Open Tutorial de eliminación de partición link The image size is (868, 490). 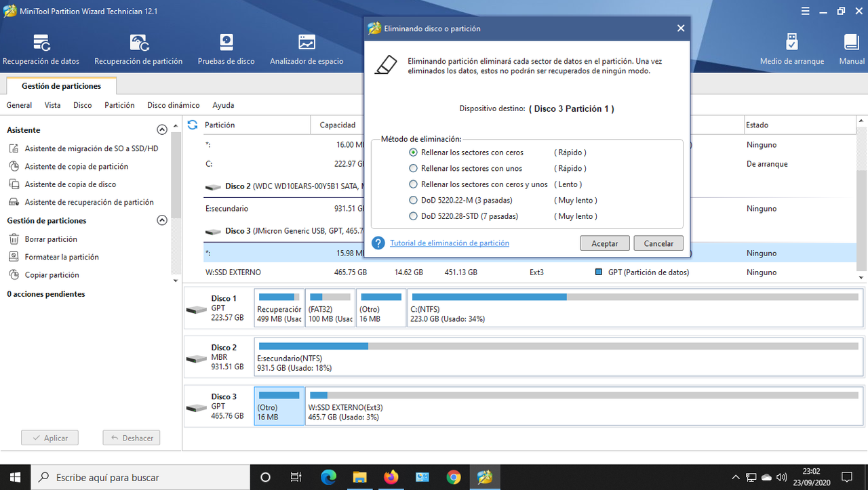(x=450, y=243)
